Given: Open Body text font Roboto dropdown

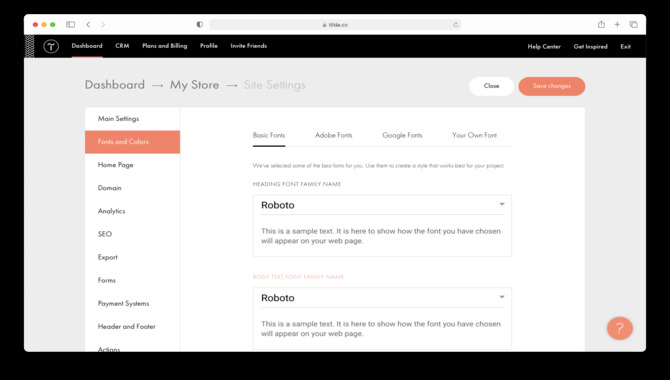Looking at the screenshot, I should click(x=382, y=298).
